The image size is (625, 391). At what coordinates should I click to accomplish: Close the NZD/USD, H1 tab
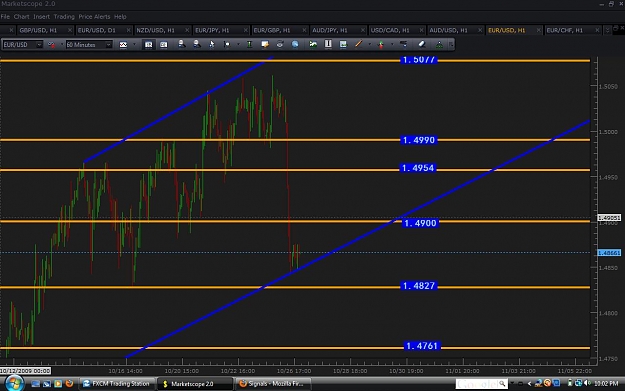[x=187, y=30]
